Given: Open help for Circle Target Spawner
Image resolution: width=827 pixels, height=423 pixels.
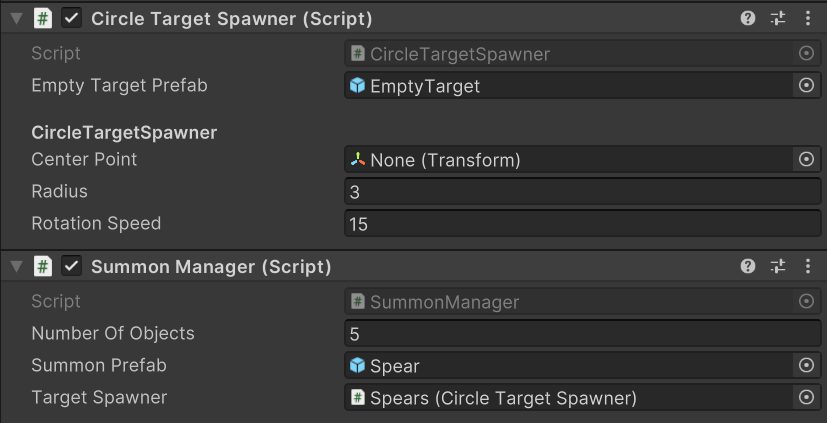Looking at the screenshot, I should pyautogui.click(x=748, y=18).
